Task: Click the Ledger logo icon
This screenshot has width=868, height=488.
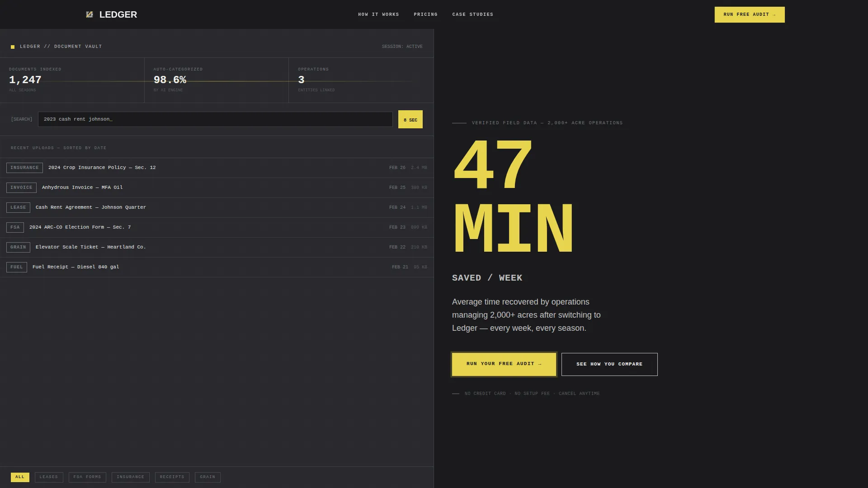Action: click(x=90, y=14)
